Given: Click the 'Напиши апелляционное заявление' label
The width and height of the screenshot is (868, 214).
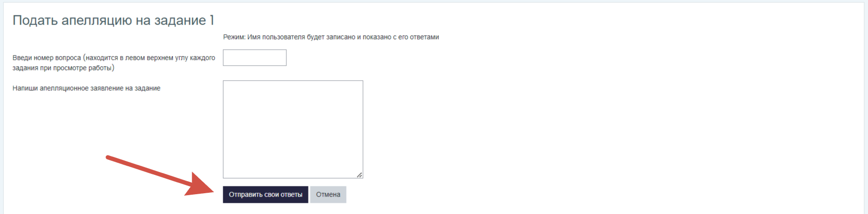Looking at the screenshot, I should pyautogui.click(x=86, y=88).
